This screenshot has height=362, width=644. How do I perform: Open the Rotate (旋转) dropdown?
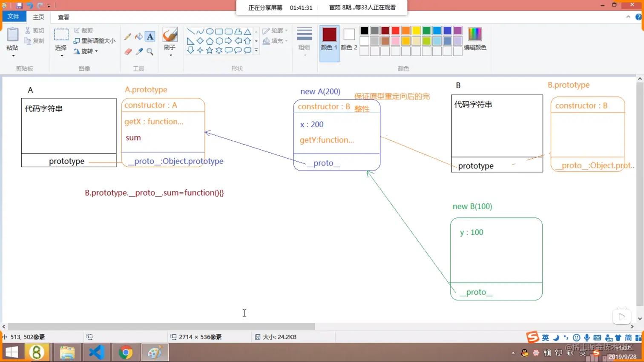(x=86, y=51)
